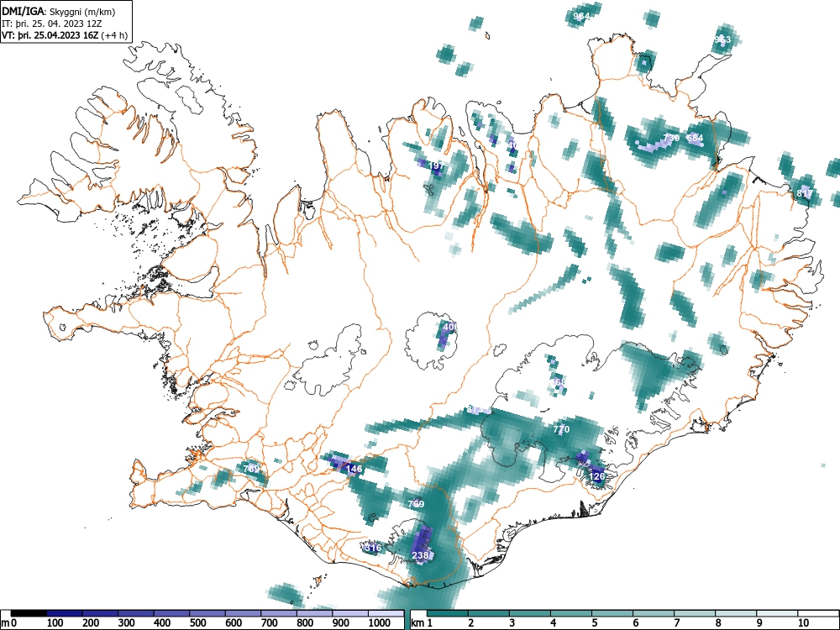This screenshot has width=840, height=630.
Task: Click the dark teal 1–2 km legend swatch
Action: [x=448, y=613]
